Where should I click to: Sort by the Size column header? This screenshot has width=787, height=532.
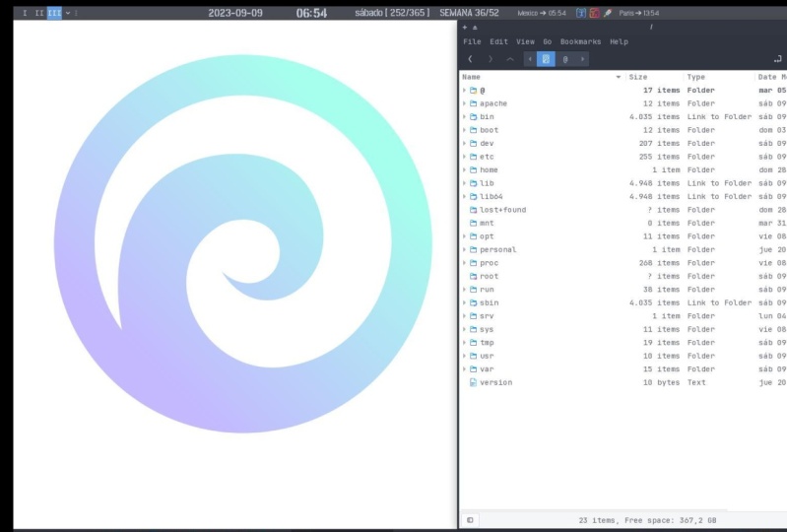[x=654, y=77]
